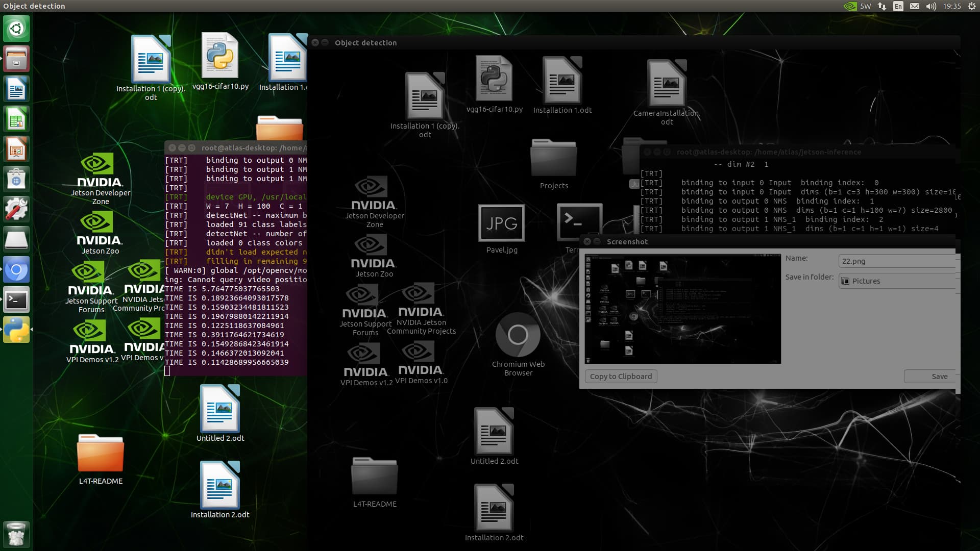Screen dimensions: 980x551
Task: Launch LibreOffice Impress from the launcher
Action: pyautogui.click(x=16, y=149)
